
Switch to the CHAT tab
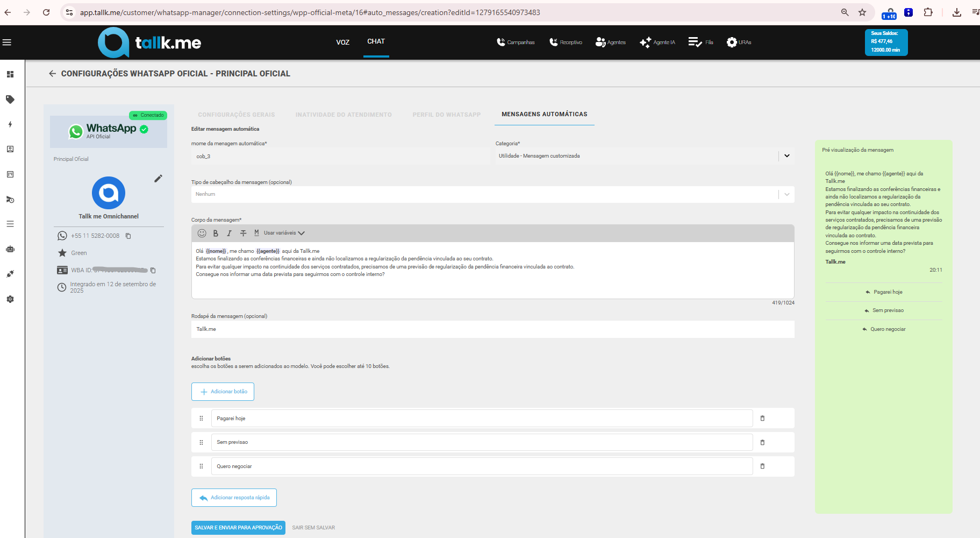click(376, 41)
